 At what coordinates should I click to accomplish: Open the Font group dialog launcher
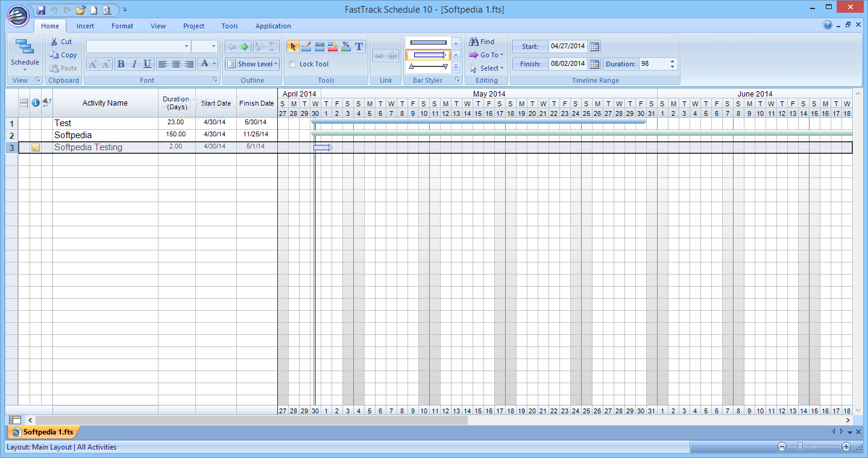pyautogui.click(x=215, y=80)
